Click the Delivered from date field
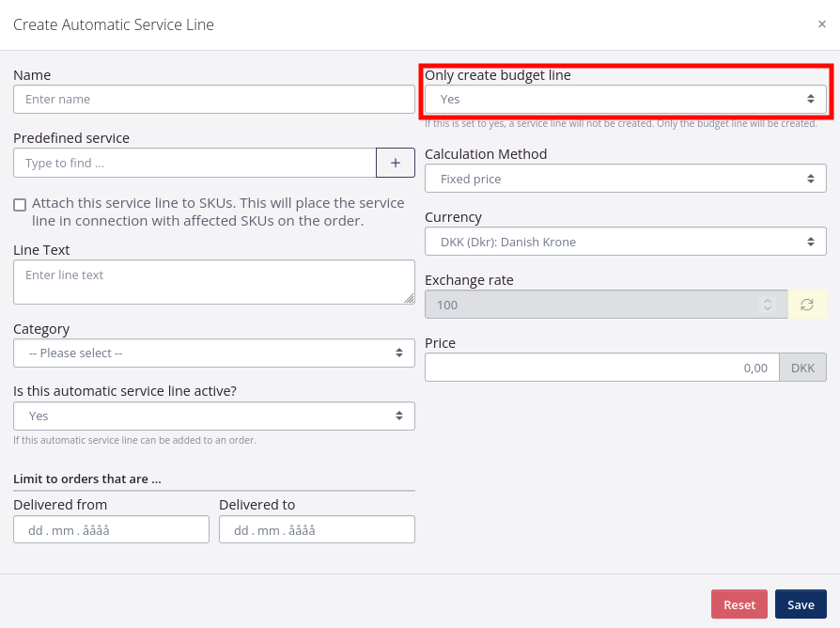 point(111,529)
